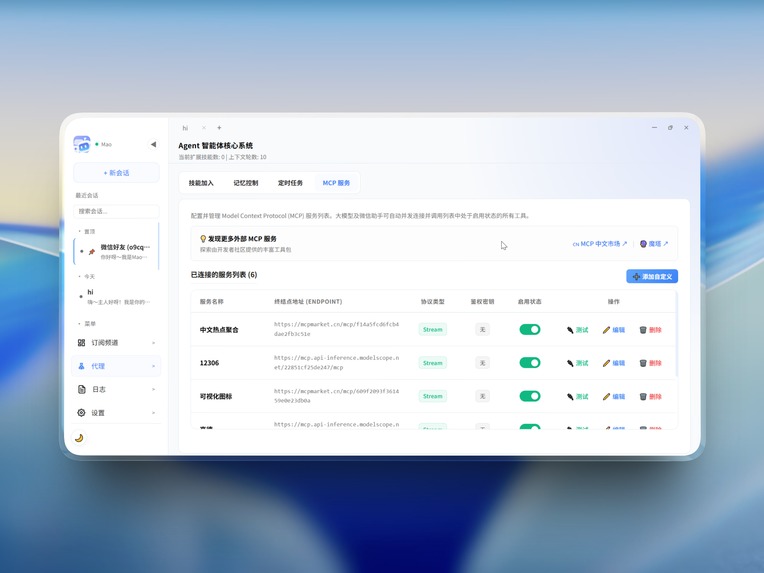
Task: Click the 12306 service name
Action: [x=210, y=363]
